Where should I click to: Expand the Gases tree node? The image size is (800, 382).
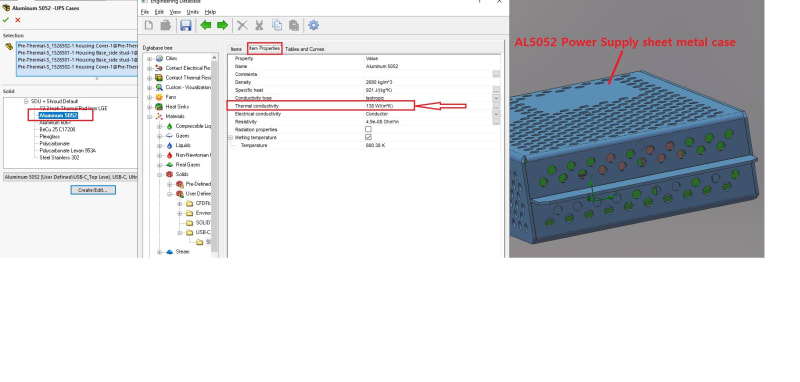(x=160, y=136)
